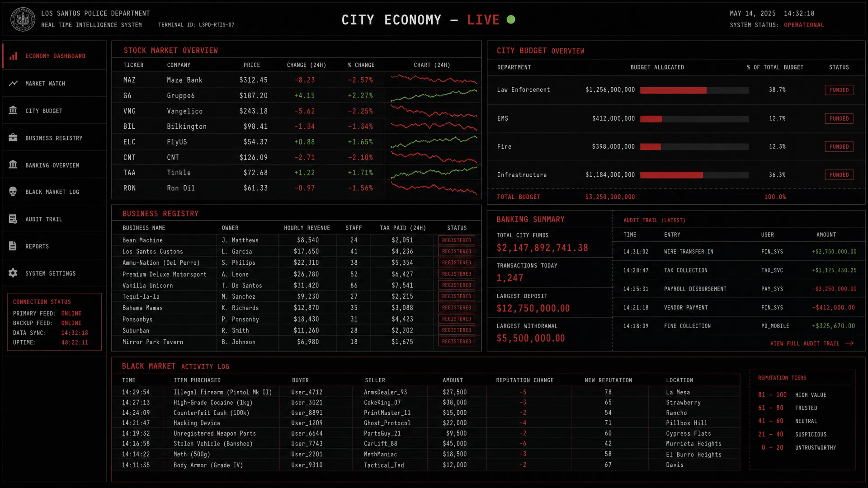Viewport: 868px width, 488px height.
Task: Click the Tinkle 24h sparkline chart
Action: pyautogui.click(x=434, y=173)
